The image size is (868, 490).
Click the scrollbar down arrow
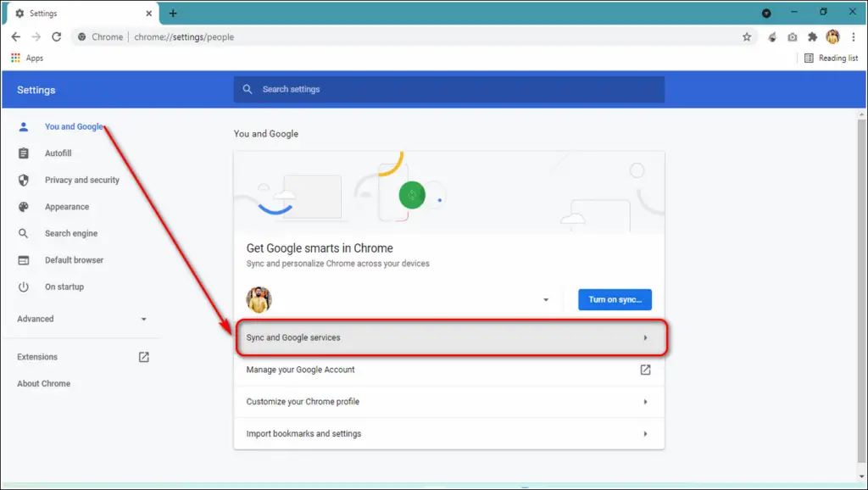[x=861, y=476]
